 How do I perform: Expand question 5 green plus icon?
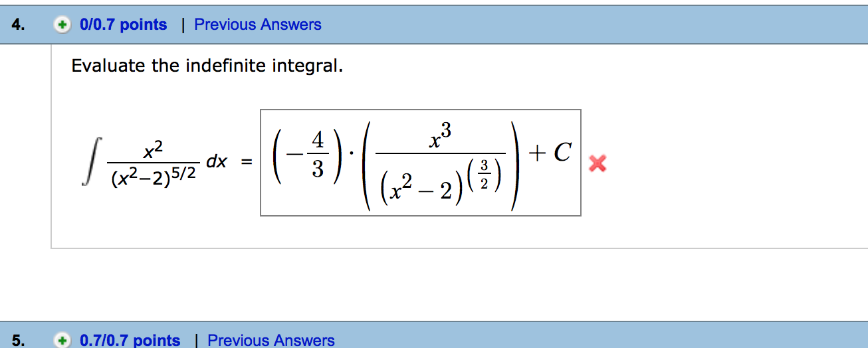tap(62, 341)
